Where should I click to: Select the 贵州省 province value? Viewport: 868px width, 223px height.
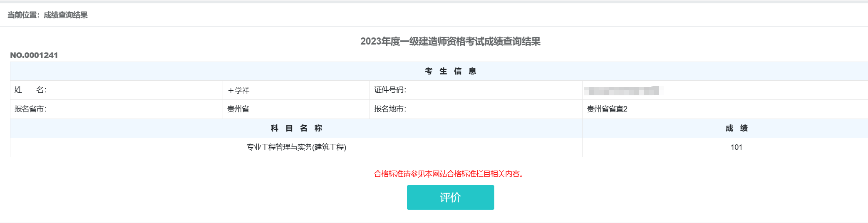238,109
